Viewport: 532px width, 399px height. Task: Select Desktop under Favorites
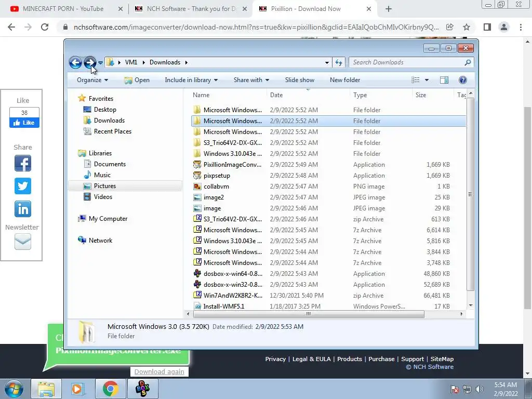pyautogui.click(x=105, y=110)
